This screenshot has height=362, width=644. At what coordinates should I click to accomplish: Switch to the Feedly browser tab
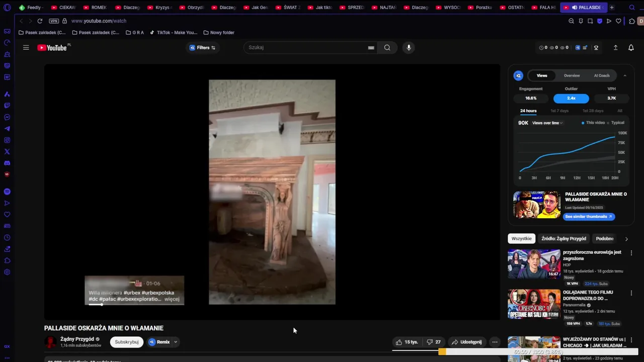[31, 8]
